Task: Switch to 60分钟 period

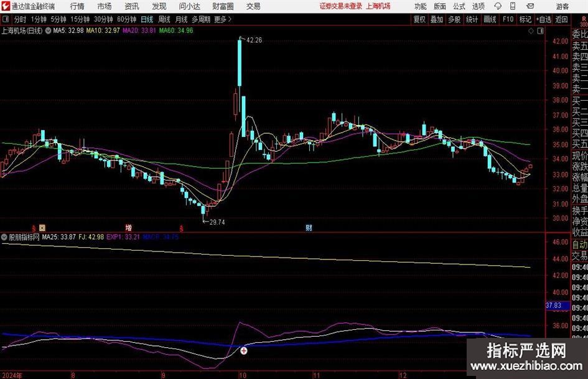Action: [x=126, y=19]
